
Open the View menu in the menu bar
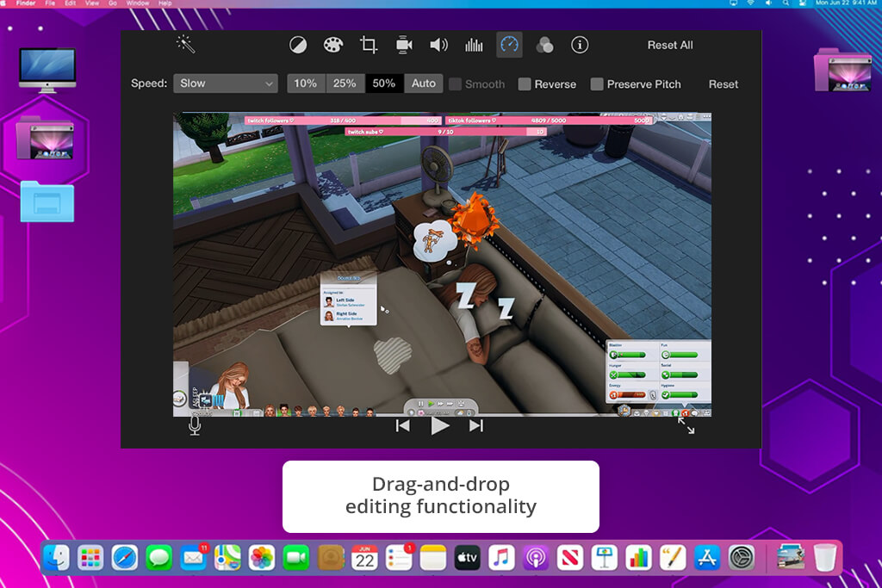(x=92, y=3)
